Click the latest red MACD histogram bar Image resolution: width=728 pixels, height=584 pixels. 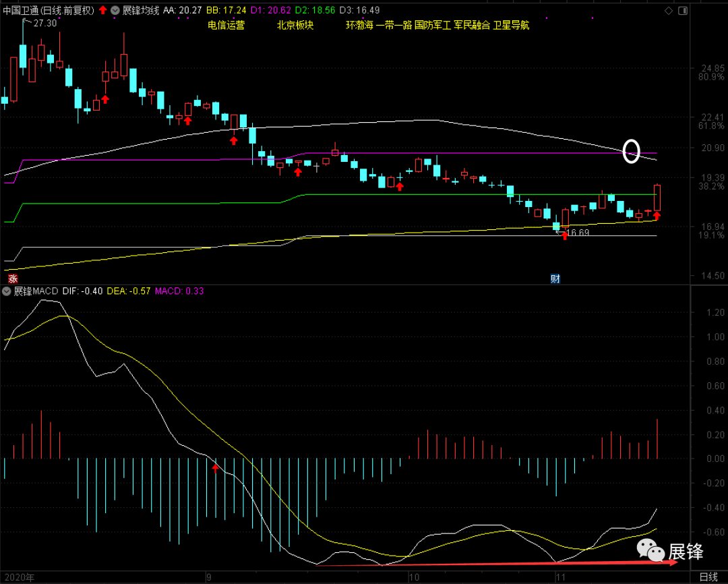tap(657, 438)
